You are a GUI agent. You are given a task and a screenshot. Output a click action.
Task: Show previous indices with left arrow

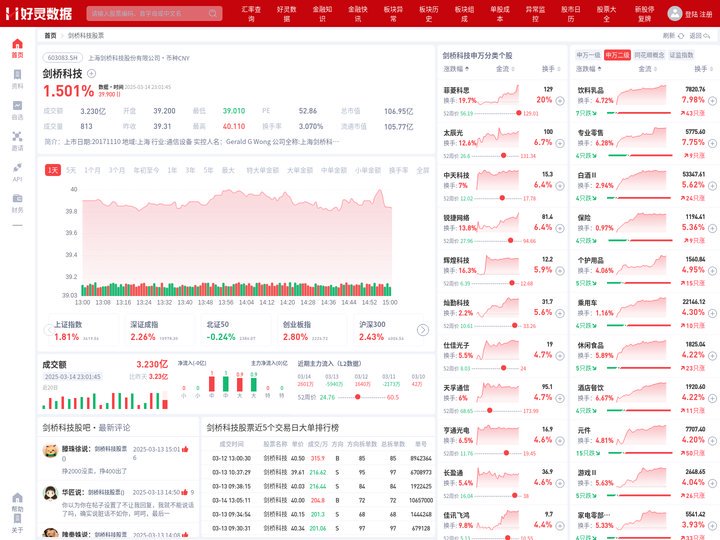(x=49, y=330)
